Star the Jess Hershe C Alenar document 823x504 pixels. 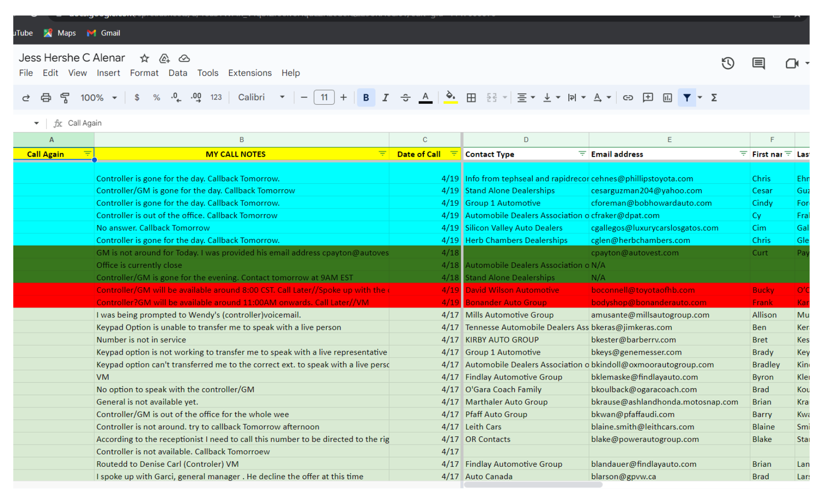144,58
